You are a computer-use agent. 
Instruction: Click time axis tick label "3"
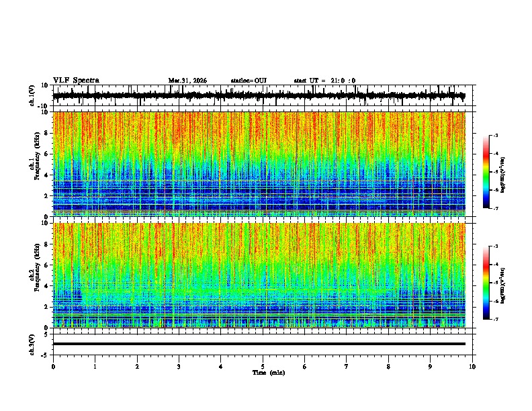[x=179, y=367]
